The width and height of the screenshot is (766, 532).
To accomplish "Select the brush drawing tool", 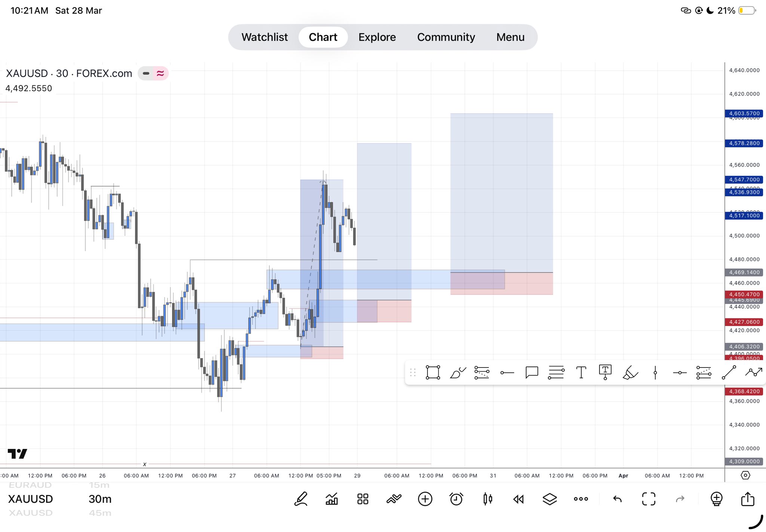I will coord(457,372).
